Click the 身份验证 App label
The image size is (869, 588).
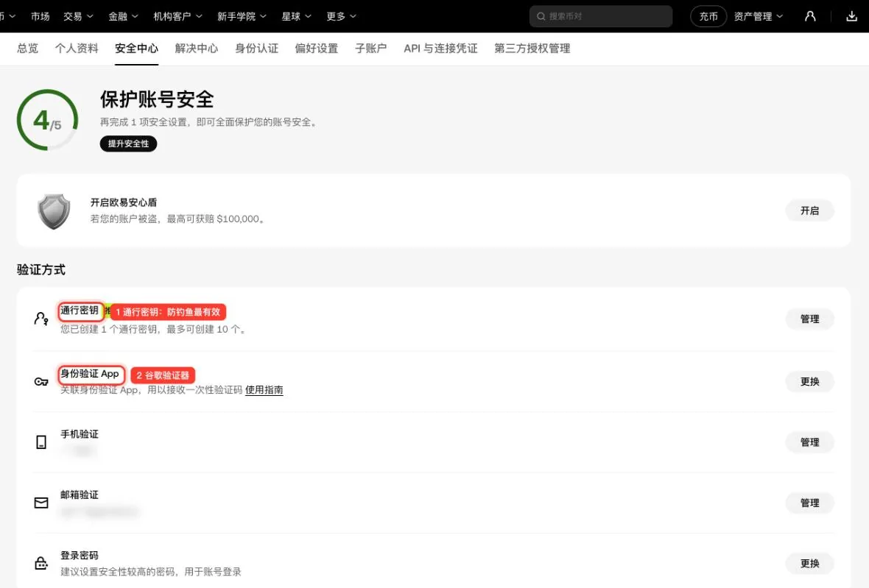point(90,374)
